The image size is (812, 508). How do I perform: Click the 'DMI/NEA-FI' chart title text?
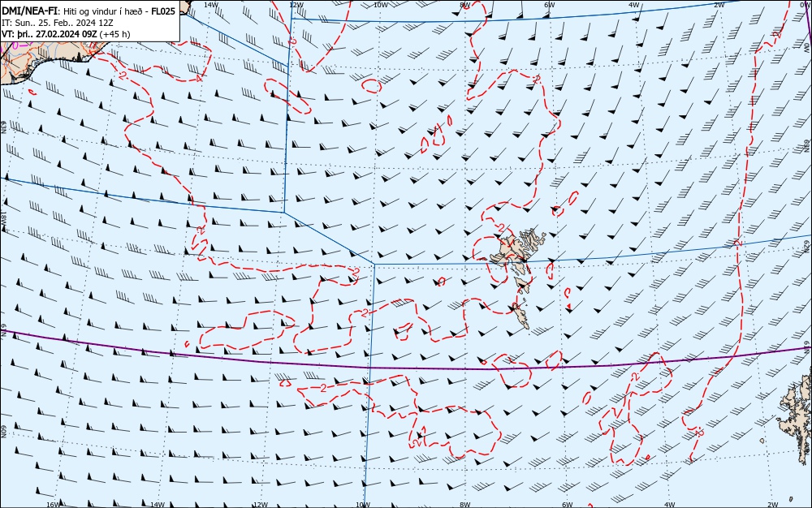pos(29,11)
